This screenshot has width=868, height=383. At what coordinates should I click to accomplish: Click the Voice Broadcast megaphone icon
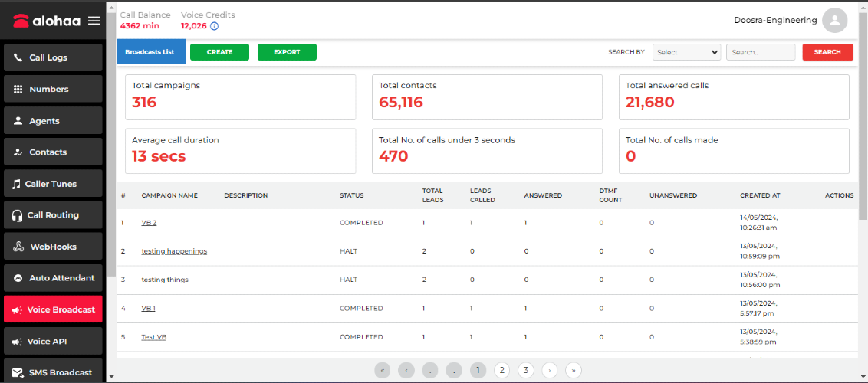click(17, 310)
